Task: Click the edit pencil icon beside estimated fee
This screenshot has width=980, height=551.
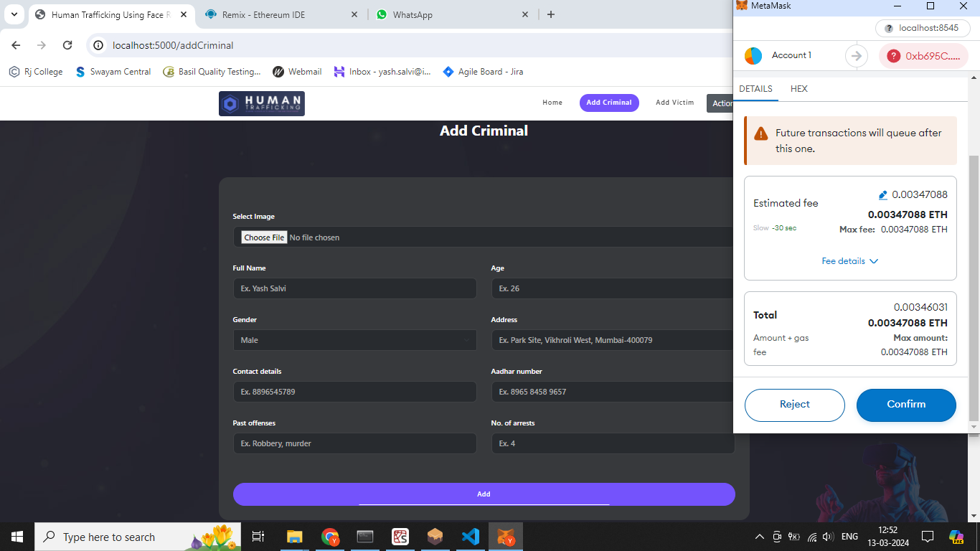Action: click(x=883, y=195)
